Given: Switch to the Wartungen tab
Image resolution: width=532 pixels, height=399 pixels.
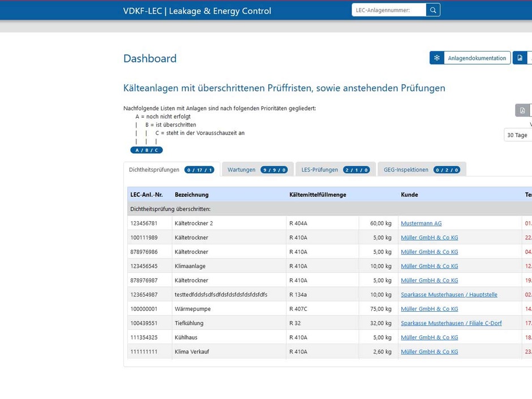Looking at the screenshot, I should coord(242,170).
